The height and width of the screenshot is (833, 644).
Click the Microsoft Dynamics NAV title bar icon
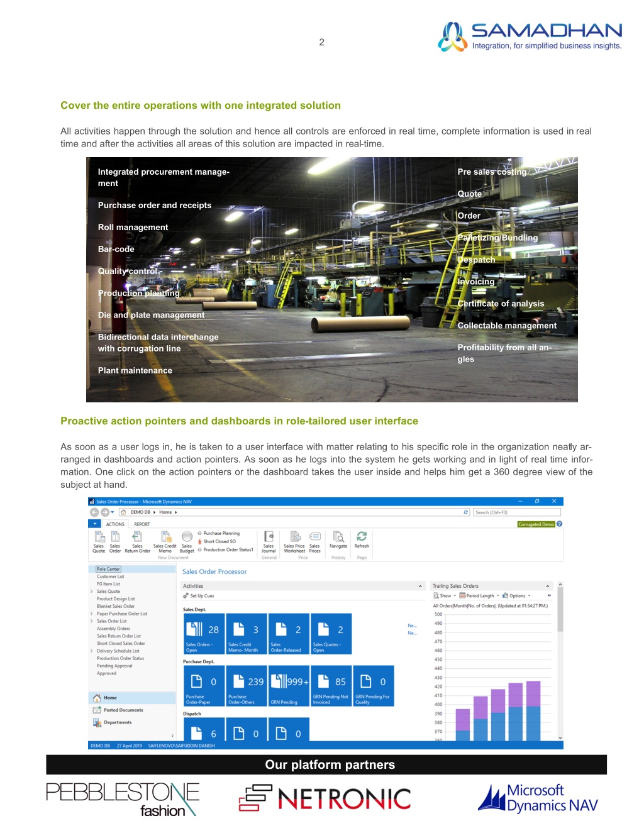coord(92,502)
